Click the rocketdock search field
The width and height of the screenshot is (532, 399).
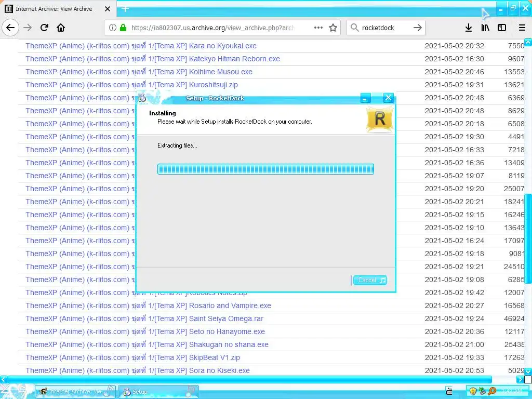click(385, 28)
